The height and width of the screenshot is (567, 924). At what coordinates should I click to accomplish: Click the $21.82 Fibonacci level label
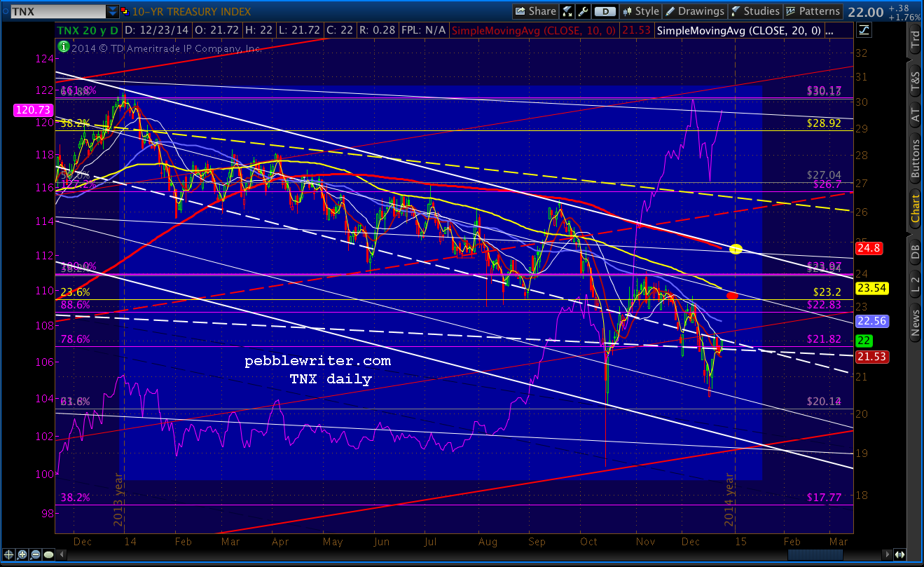tap(824, 339)
